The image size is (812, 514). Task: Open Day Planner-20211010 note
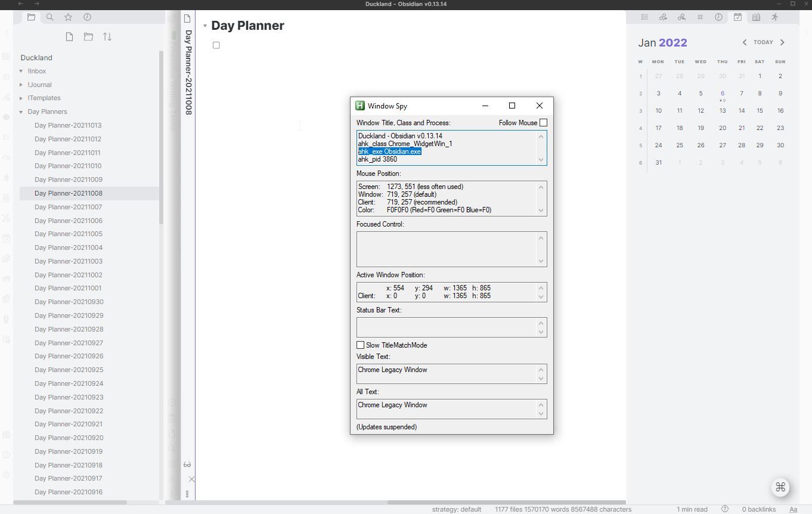coord(68,166)
